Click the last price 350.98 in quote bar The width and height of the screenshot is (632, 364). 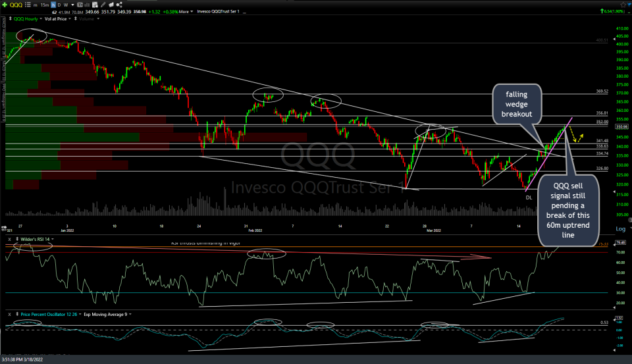coord(140,12)
